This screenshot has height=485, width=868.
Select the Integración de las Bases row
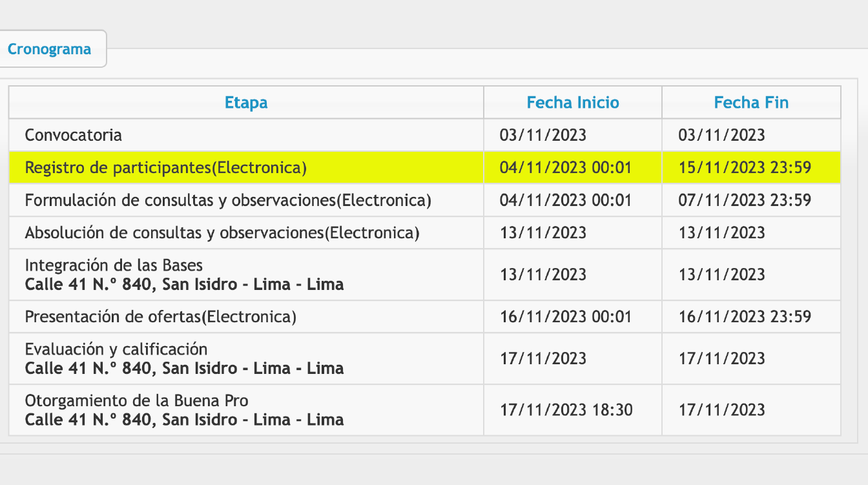tap(424, 274)
